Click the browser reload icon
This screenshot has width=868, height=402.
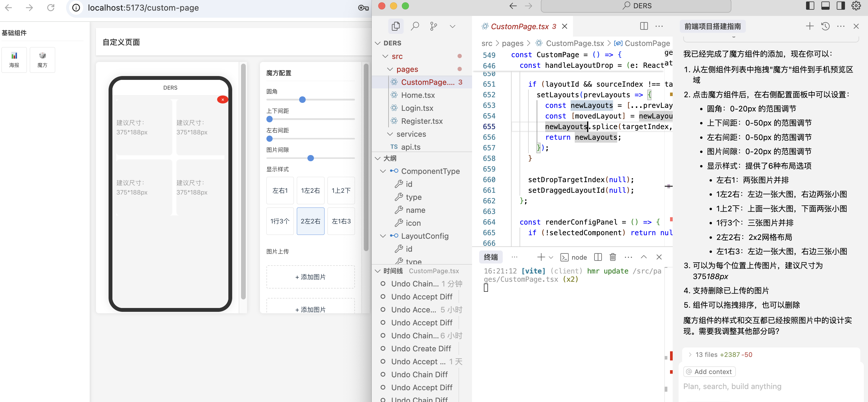(x=50, y=7)
